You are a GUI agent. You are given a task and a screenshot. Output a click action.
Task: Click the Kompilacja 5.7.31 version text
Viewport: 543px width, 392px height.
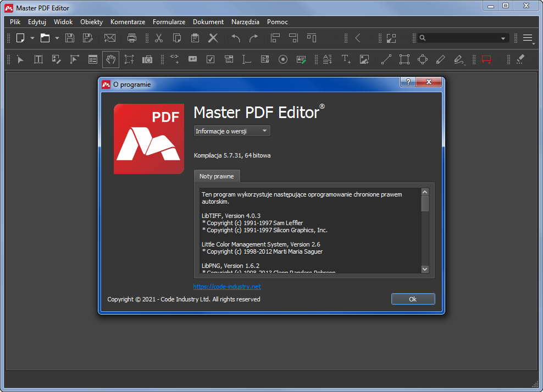coord(232,155)
